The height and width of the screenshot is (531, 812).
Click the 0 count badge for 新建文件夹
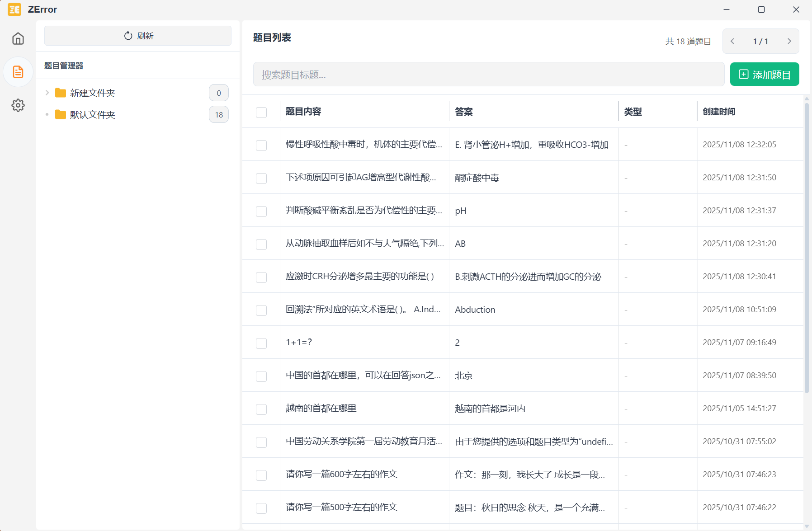(x=219, y=93)
